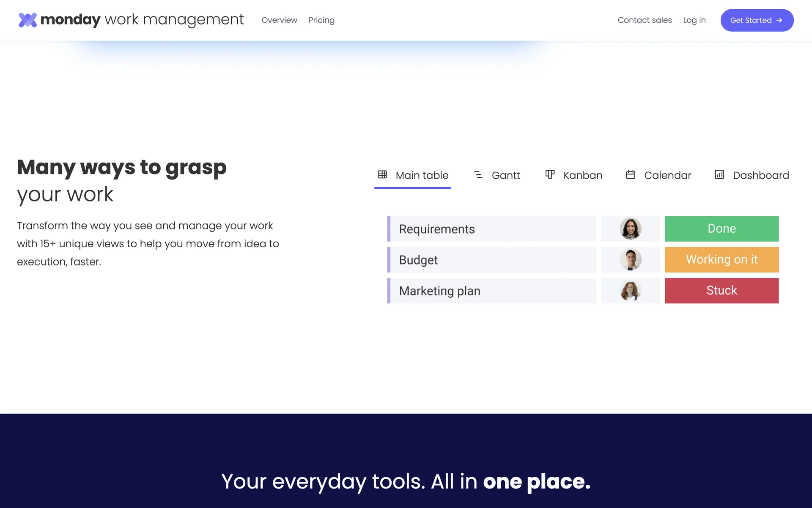Click the Main table grid icon
This screenshot has width=812, height=508.
point(382,174)
